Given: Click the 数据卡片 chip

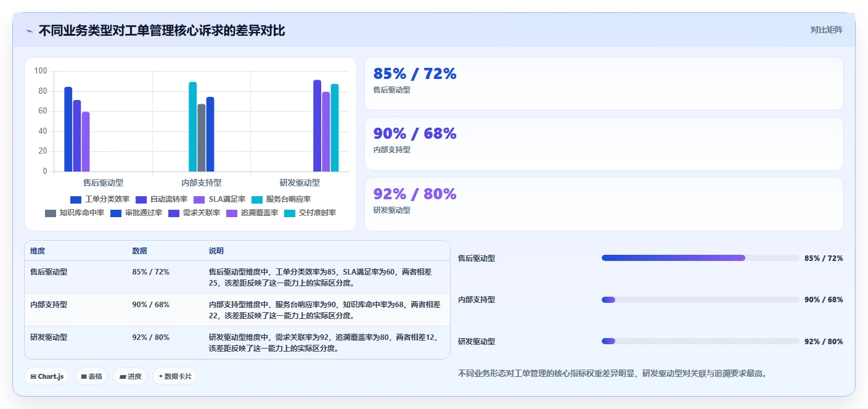Looking at the screenshot, I should [175, 376].
